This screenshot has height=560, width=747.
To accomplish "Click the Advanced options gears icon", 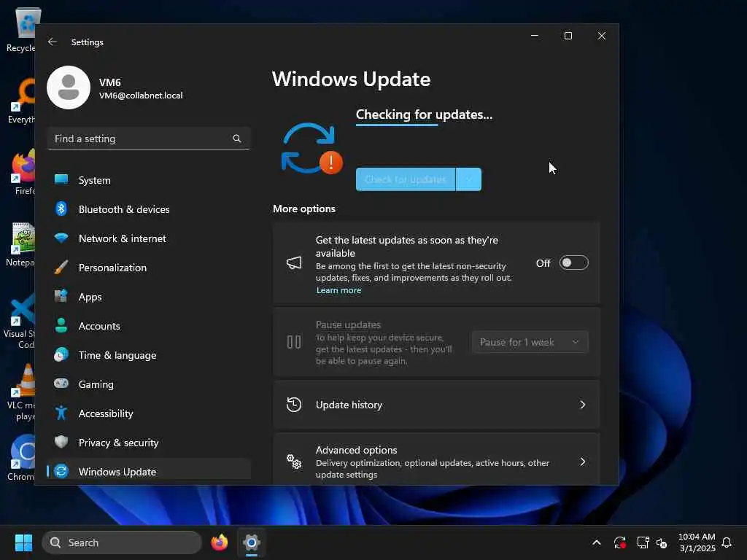I will point(294,462).
